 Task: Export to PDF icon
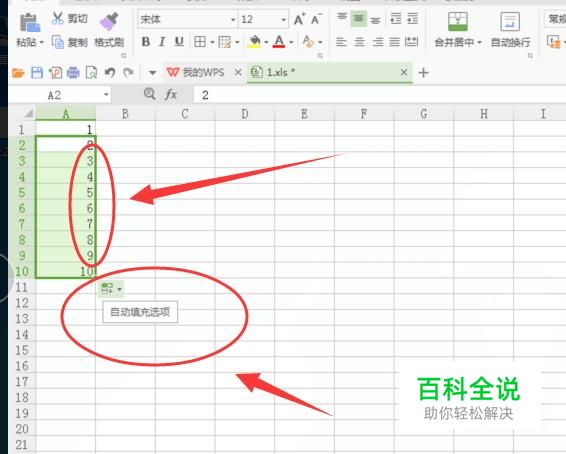(x=55, y=73)
